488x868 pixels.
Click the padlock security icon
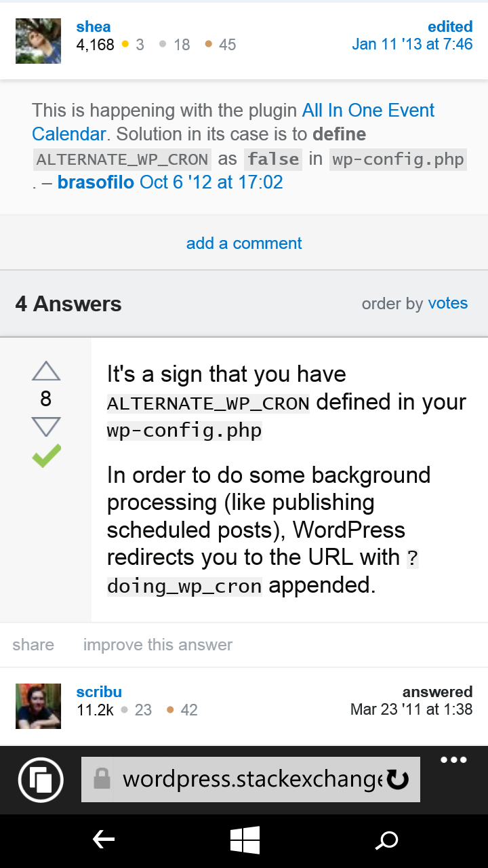click(x=102, y=779)
